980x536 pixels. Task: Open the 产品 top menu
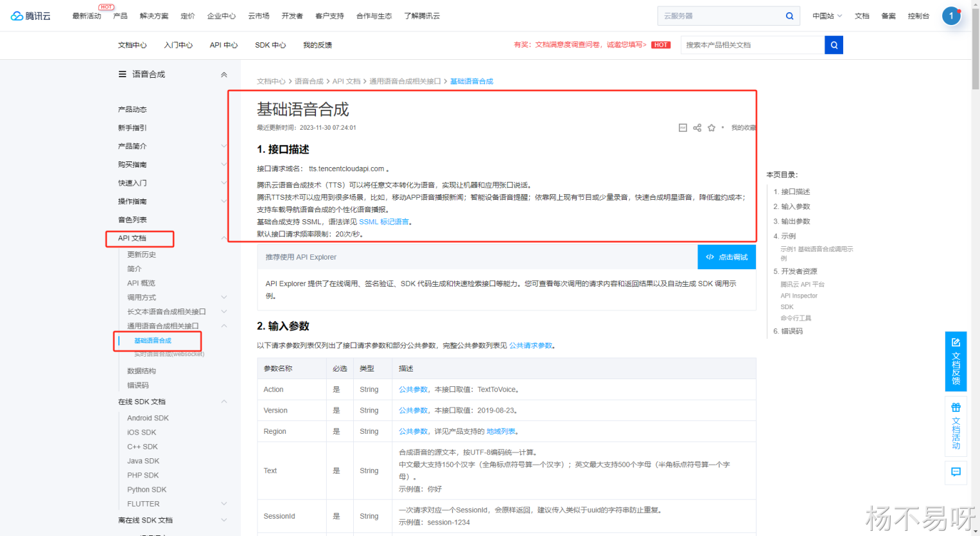point(120,16)
